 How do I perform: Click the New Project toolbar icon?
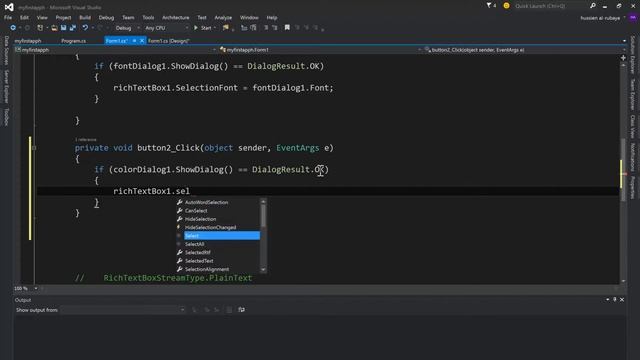pos(40,28)
